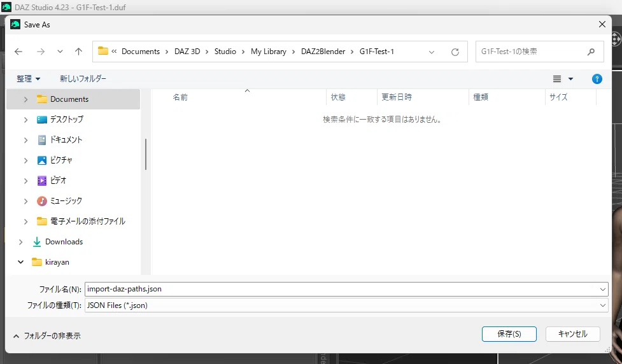Expand the address bar history dropdown
Screen dimensions: 622x364
pos(432,52)
